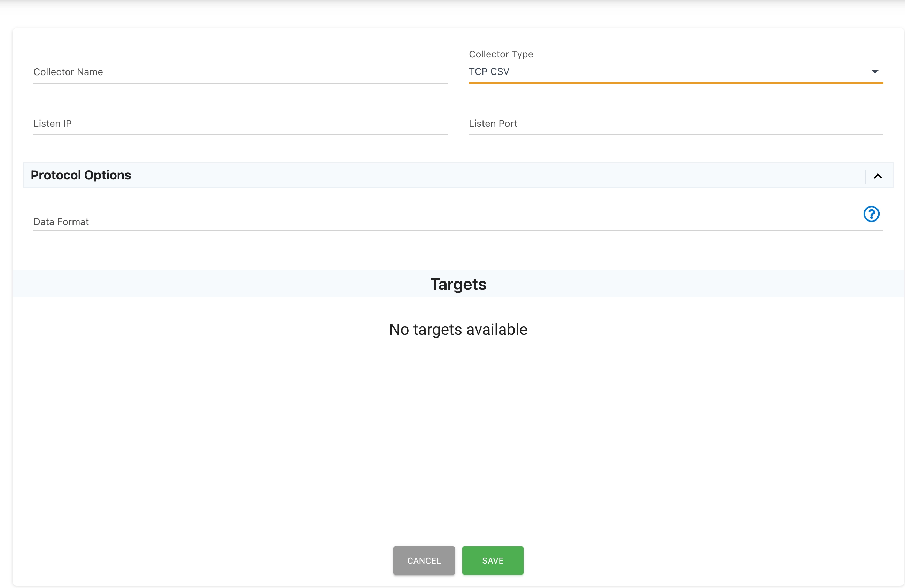Click the Protocol Options section title
This screenshot has height=588, width=905.
[80, 175]
